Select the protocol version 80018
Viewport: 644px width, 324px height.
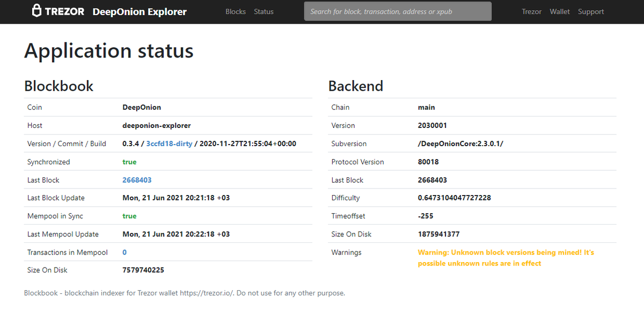pyautogui.click(x=428, y=162)
